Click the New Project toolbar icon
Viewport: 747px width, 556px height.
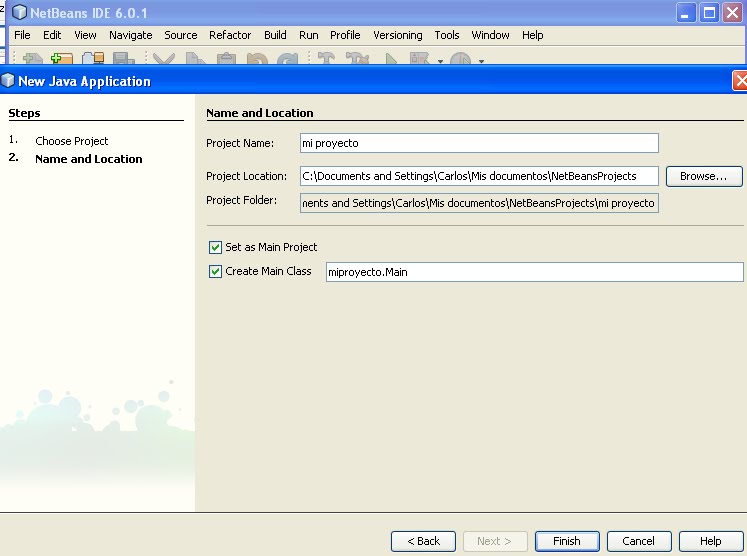click(x=62, y=59)
